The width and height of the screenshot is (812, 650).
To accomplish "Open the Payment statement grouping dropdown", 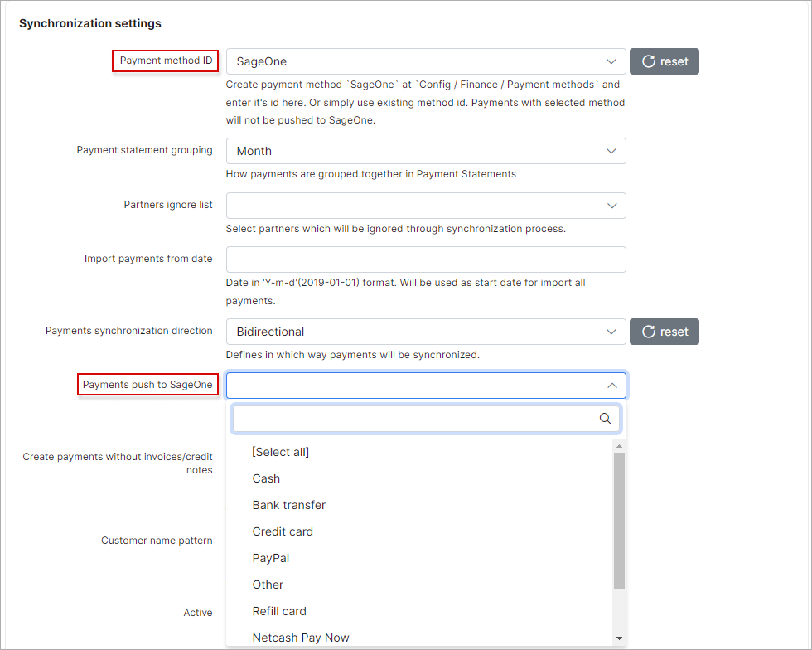I will (426, 151).
